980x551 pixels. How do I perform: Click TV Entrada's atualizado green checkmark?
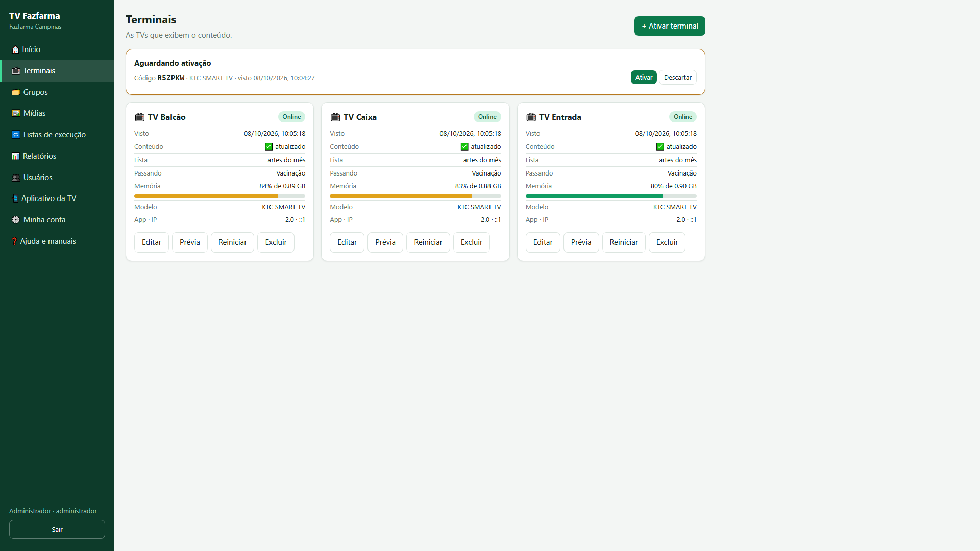pos(660,147)
